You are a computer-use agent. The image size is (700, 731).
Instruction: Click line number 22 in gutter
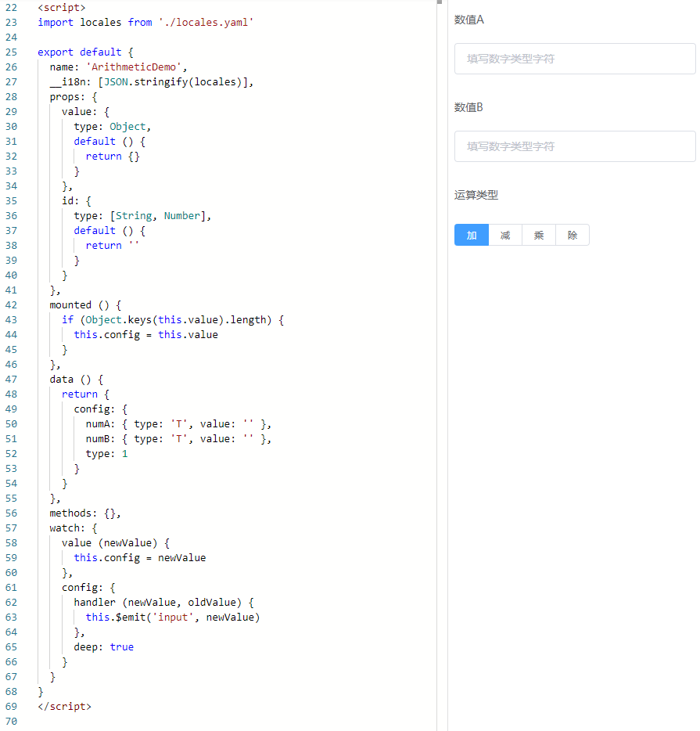tap(11, 8)
